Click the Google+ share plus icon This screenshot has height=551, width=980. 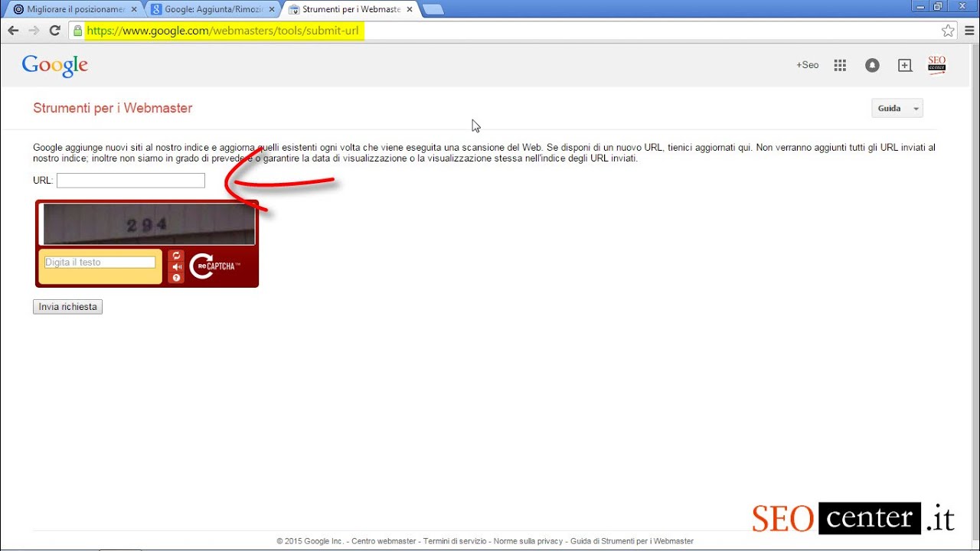(905, 65)
